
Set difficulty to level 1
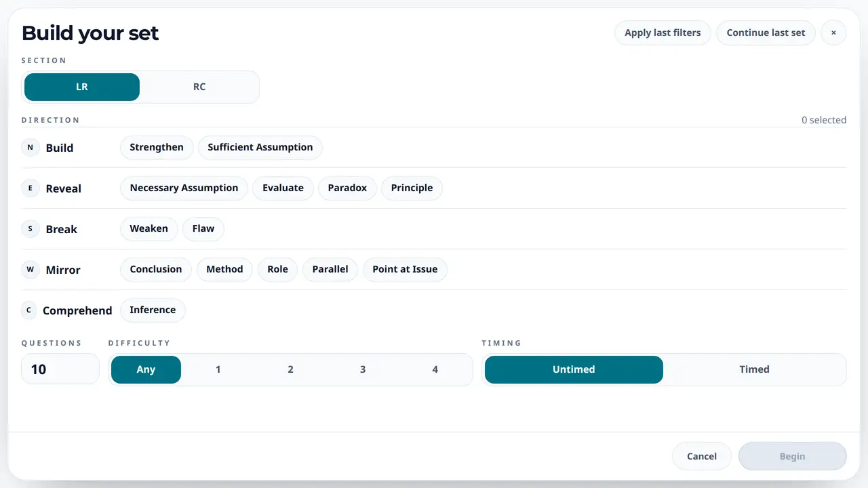[218, 369]
